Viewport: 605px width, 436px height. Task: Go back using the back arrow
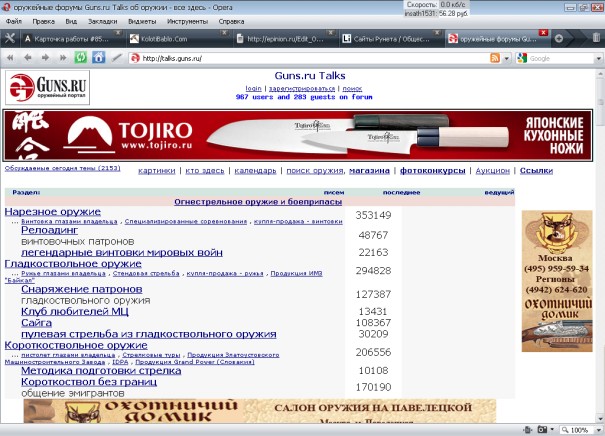[x=27, y=58]
